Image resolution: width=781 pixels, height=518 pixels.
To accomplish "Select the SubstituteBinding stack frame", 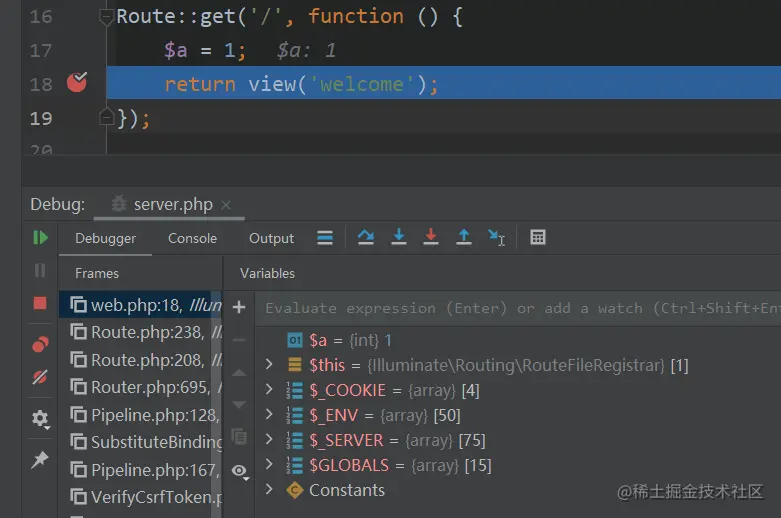I will (x=140, y=442).
